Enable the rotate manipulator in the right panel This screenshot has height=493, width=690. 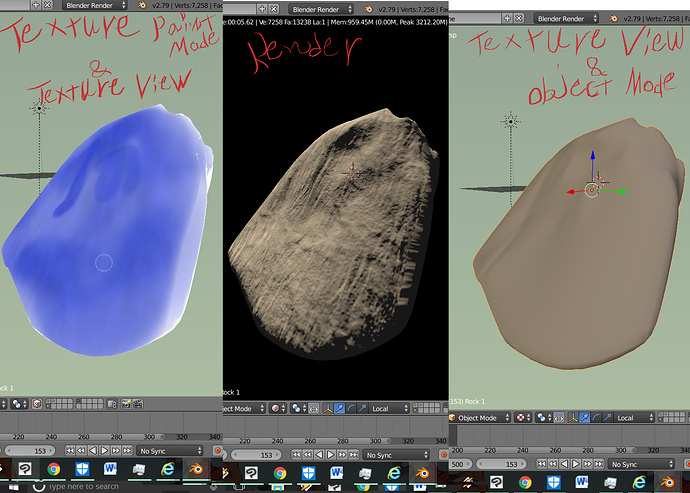coord(596,417)
